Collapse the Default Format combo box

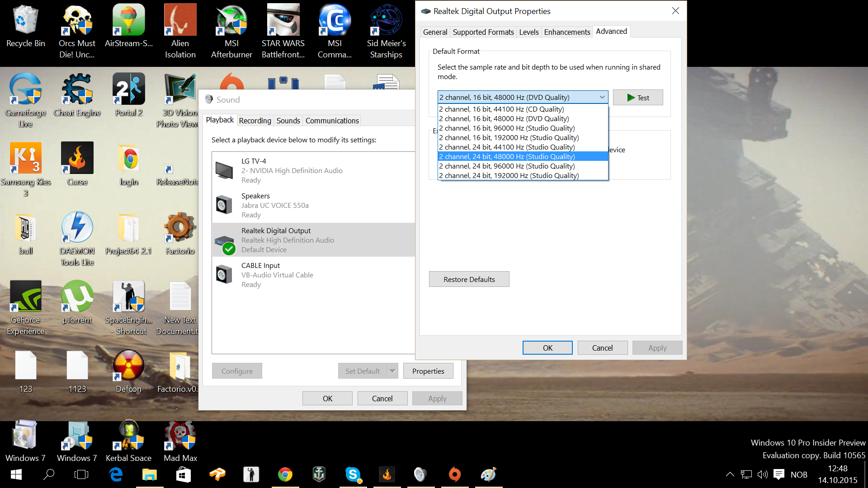point(602,97)
